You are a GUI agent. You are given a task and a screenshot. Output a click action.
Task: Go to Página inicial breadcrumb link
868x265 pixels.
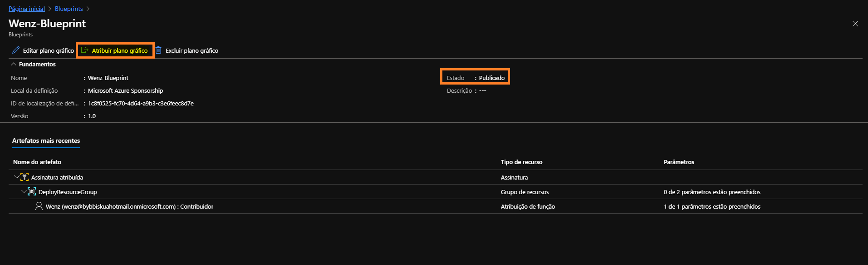coord(27,9)
